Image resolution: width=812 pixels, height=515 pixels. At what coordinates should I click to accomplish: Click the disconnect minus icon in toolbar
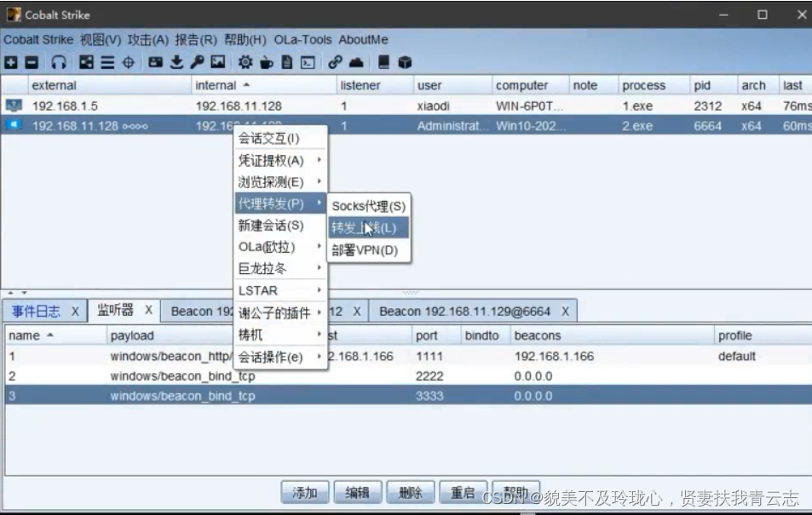pyautogui.click(x=32, y=63)
